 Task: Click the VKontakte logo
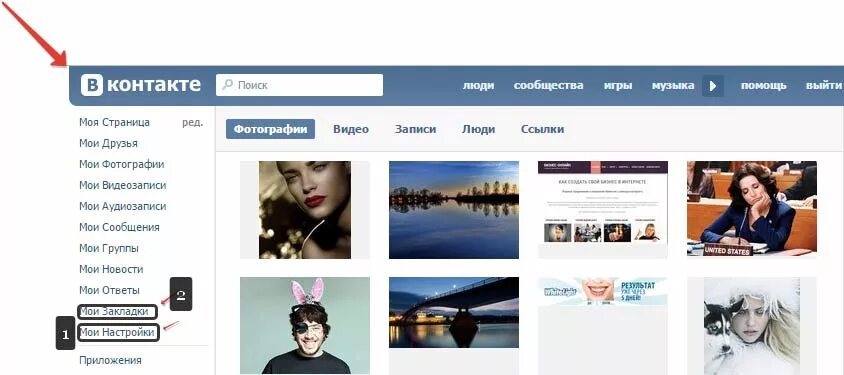[141, 85]
